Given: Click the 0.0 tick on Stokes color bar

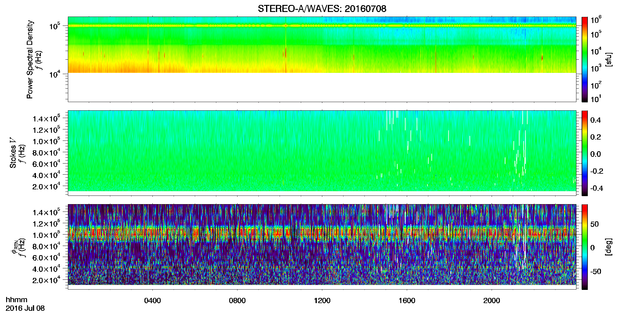Looking at the screenshot, I should point(595,154).
